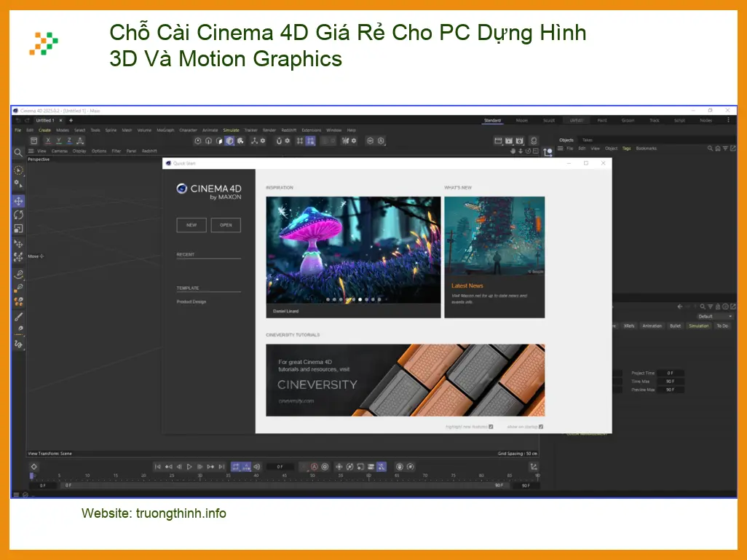Image resolution: width=747 pixels, height=560 pixels.
Task: Select the Scale tool in left toolbar
Action: tap(18, 229)
